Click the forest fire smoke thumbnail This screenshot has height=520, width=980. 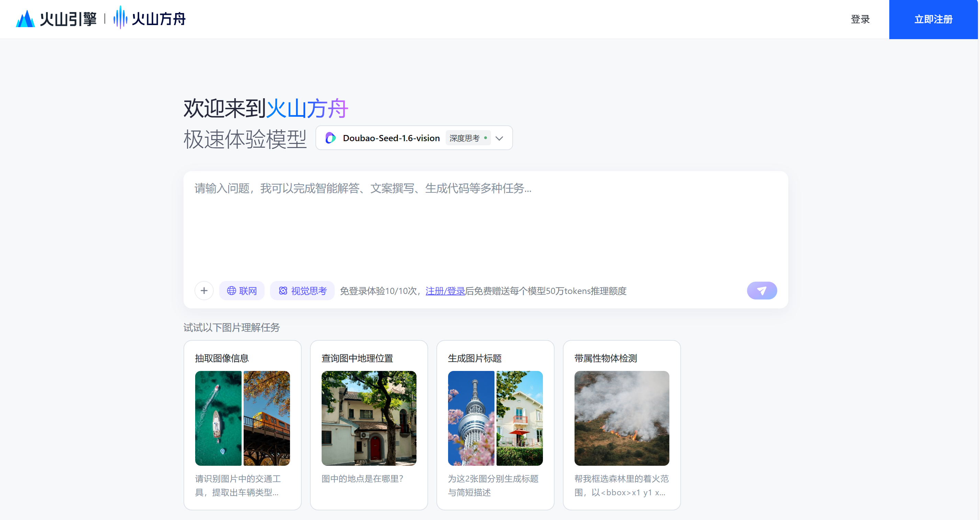(622, 418)
